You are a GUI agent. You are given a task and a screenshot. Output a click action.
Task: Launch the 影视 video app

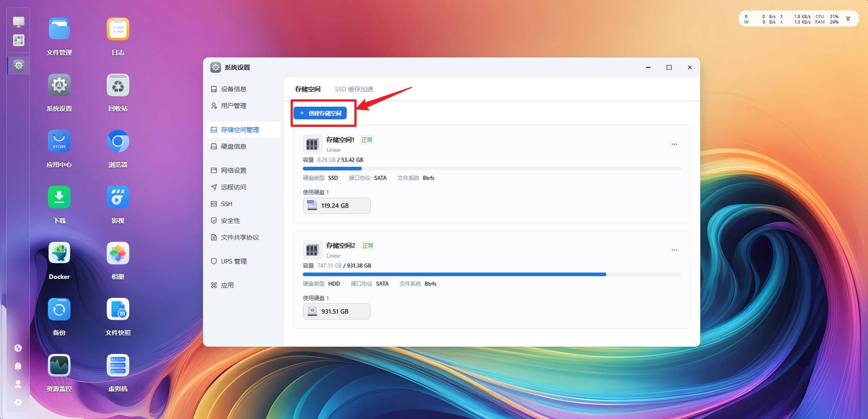(x=118, y=197)
